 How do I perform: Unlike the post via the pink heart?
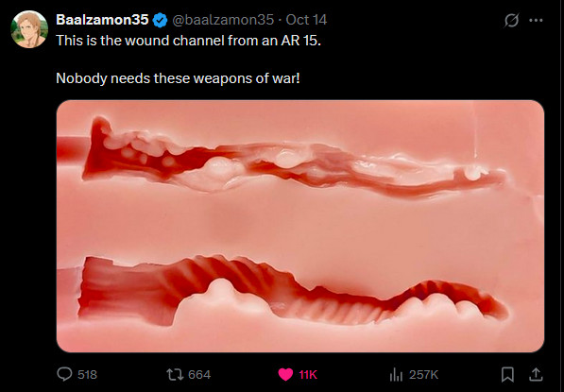pyautogui.click(x=285, y=375)
